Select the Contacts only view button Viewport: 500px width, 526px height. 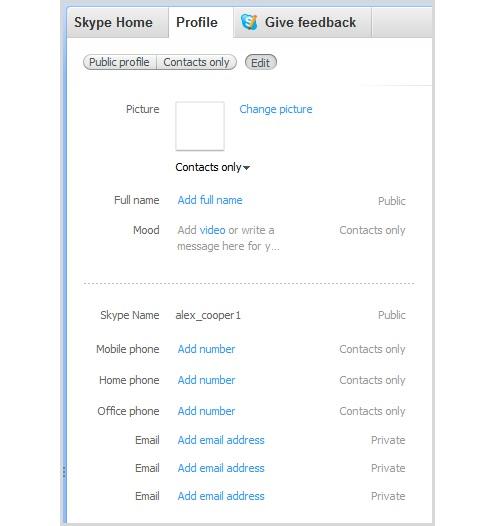[x=196, y=62]
